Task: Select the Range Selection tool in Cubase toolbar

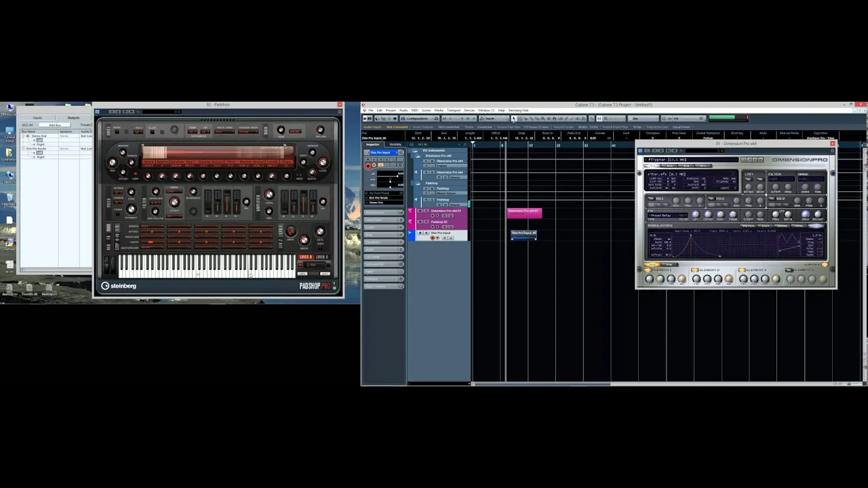Action: (x=519, y=119)
